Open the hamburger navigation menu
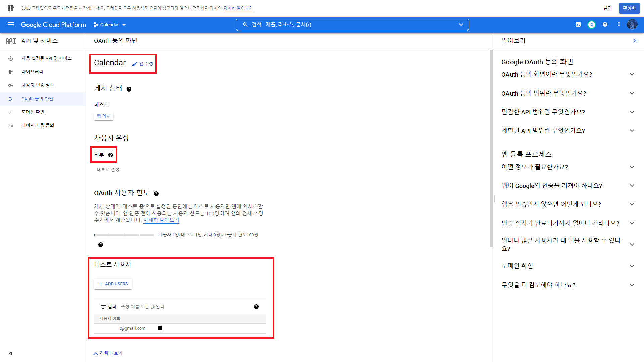Screen dimensions: 644x362 click(11, 25)
